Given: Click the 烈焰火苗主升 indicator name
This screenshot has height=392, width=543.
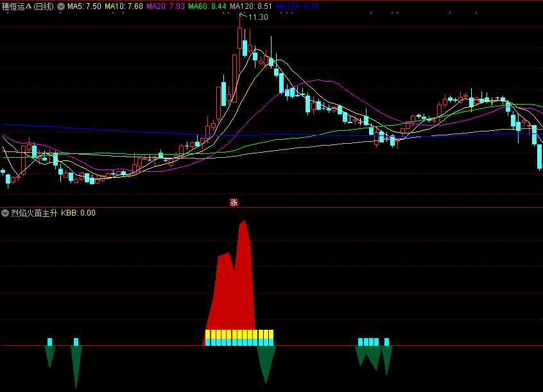Looking at the screenshot, I should point(34,213).
